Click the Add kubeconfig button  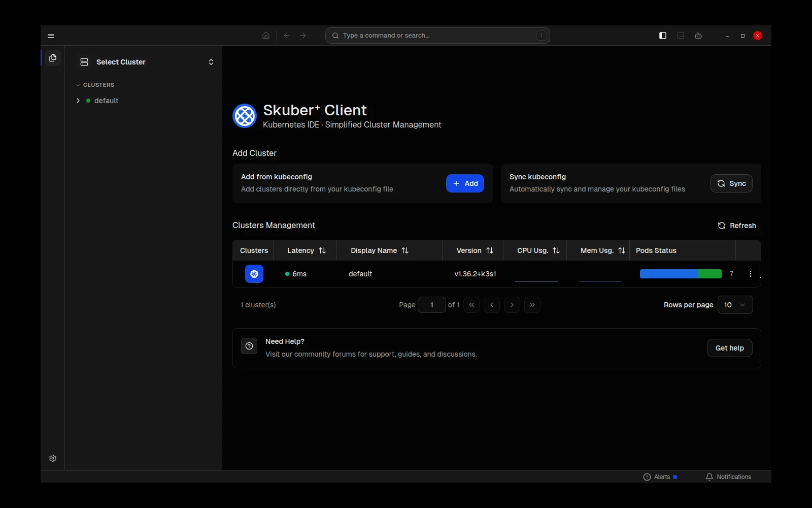click(x=465, y=183)
